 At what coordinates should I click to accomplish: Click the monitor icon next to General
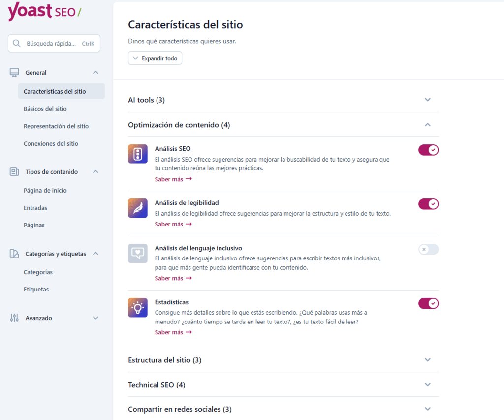(x=14, y=72)
